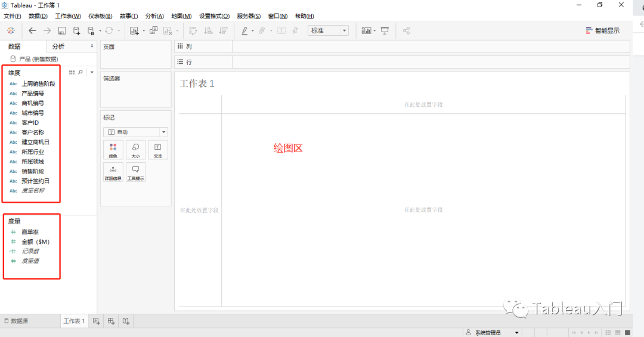Screen dimensions: 644x337
Task: Select the 工作表 1 sheet tab
Action: click(x=74, y=321)
